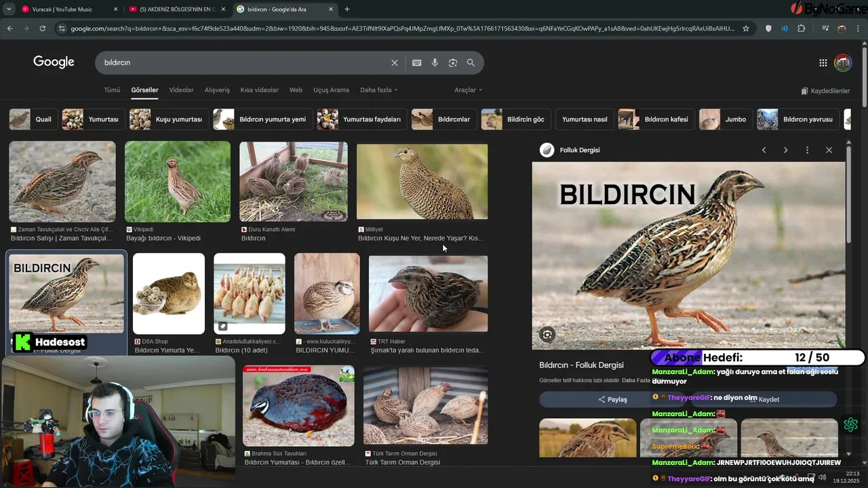Select the Kuşu yumurtası chip

168,119
